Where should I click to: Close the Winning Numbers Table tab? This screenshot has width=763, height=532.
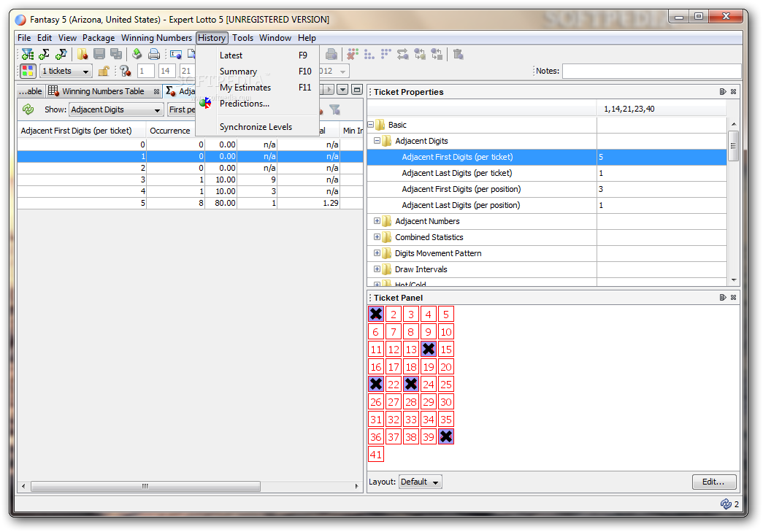point(156,91)
